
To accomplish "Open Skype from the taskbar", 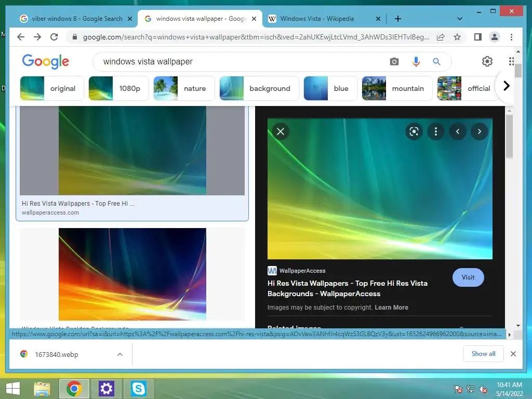I will click(138, 389).
